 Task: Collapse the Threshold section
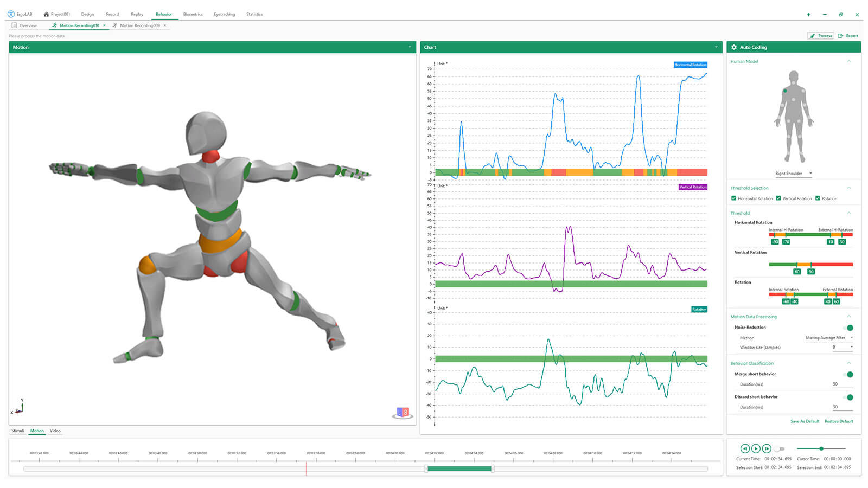(x=849, y=213)
